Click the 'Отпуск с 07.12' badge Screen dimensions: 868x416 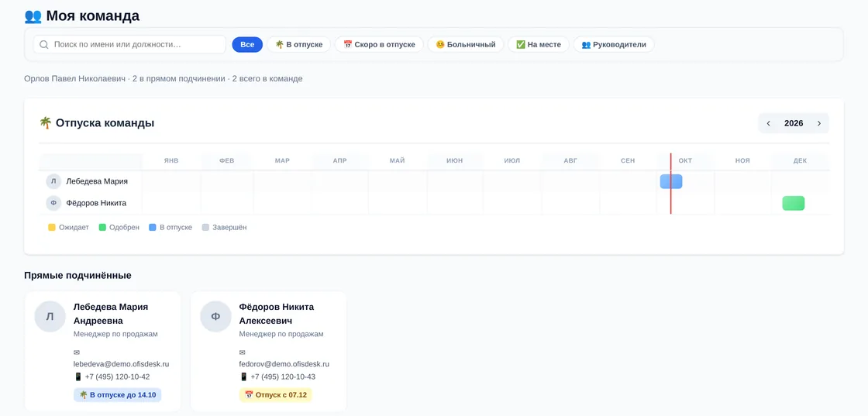[x=276, y=395]
